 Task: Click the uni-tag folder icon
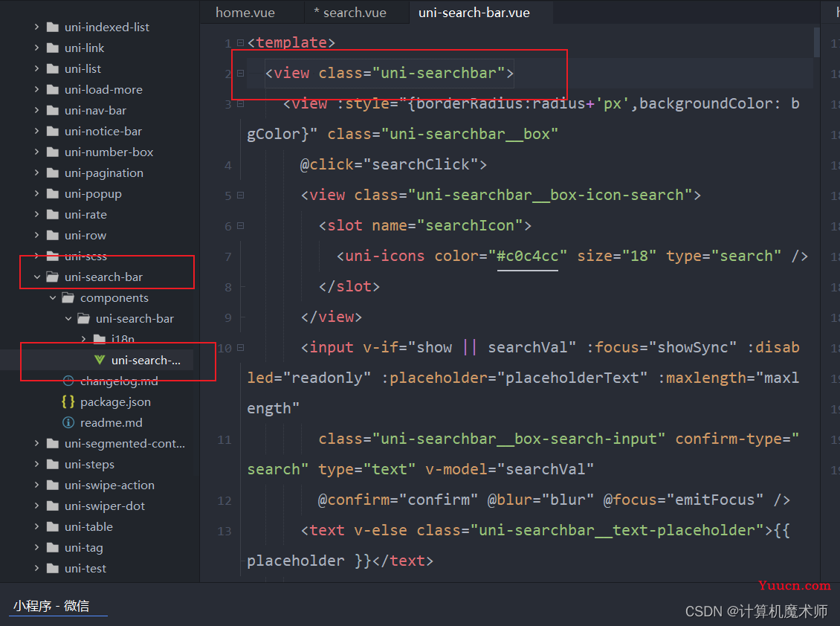point(53,548)
